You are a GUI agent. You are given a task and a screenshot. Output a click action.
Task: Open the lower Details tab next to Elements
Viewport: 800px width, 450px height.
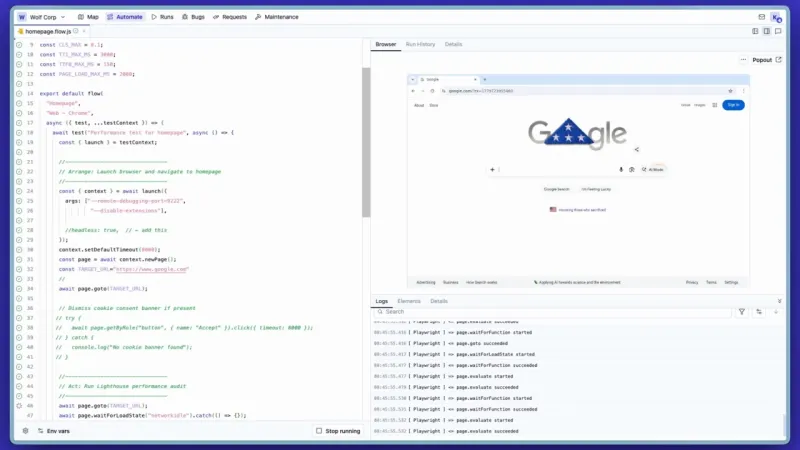tap(439, 301)
